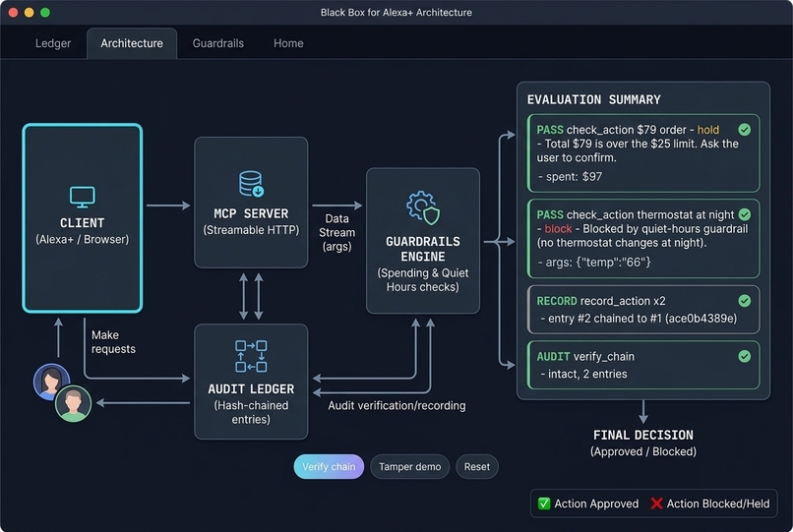Click the Reset button
793x532 pixels.
click(477, 467)
